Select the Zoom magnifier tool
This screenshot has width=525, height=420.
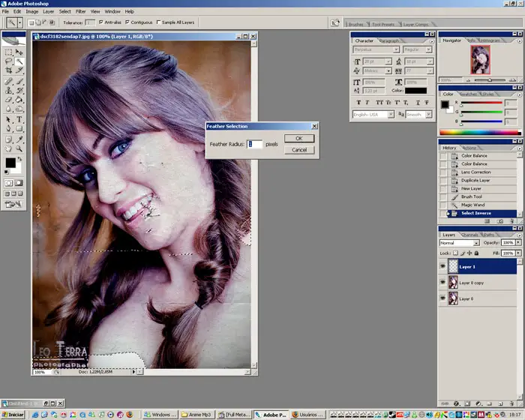(x=19, y=148)
